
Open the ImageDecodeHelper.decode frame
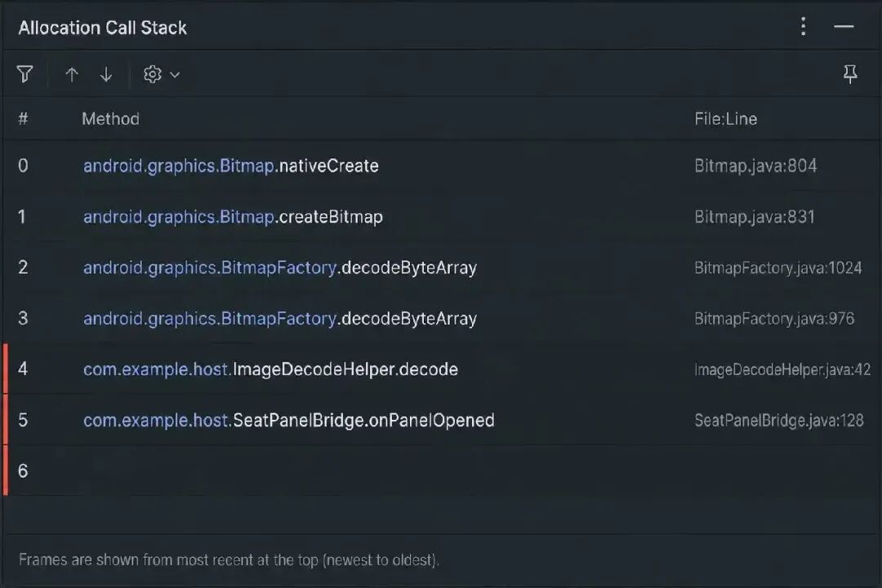(x=441, y=369)
